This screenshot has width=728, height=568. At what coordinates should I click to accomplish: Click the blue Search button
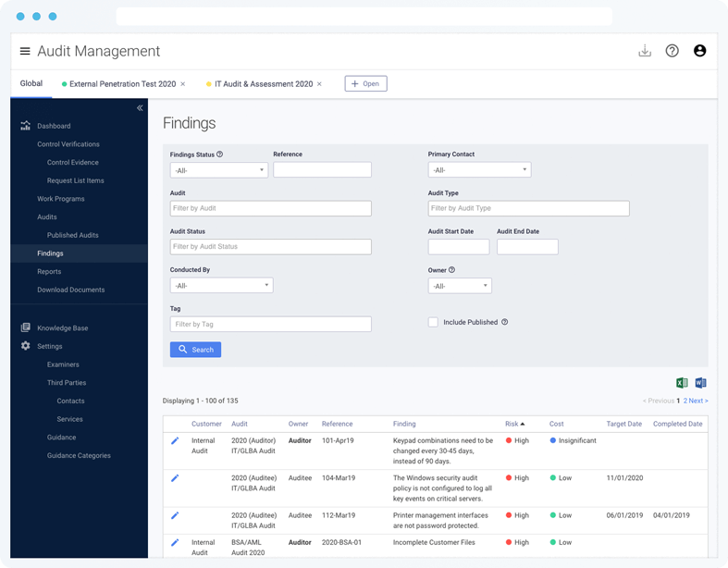(x=195, y=350)
